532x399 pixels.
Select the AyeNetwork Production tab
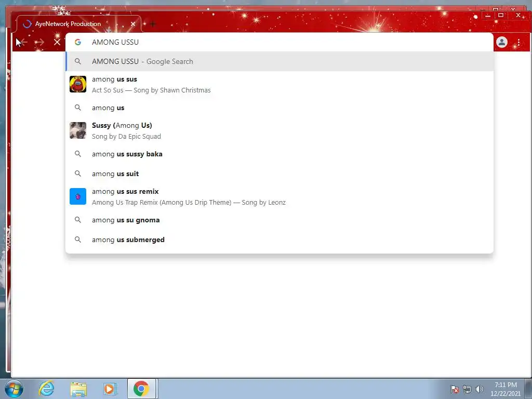[79, 24]
